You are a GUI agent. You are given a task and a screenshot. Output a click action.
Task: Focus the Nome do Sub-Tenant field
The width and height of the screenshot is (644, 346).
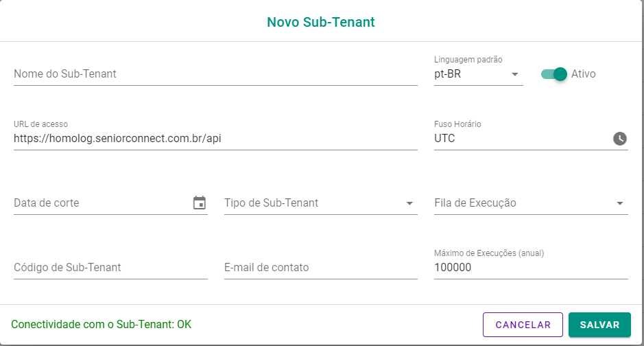215,74
